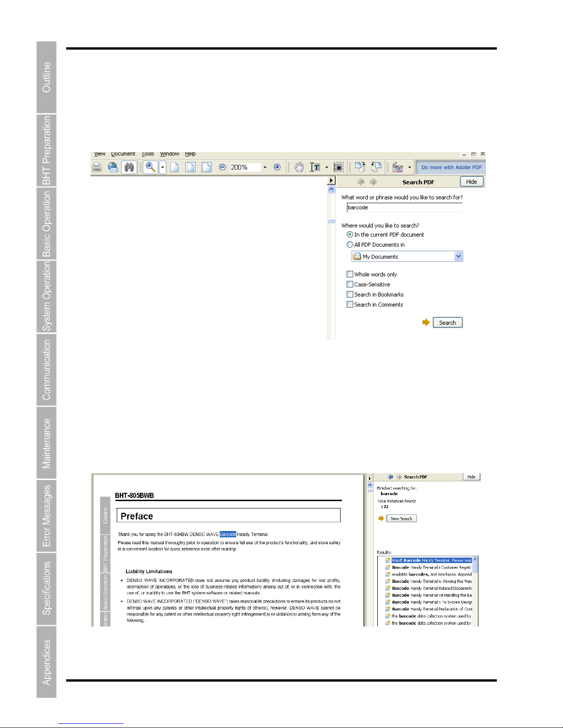Image resolution: width=563 pixels, height=728 pixels.
Task: Select the text Select tool
Action: click(315, 167)
